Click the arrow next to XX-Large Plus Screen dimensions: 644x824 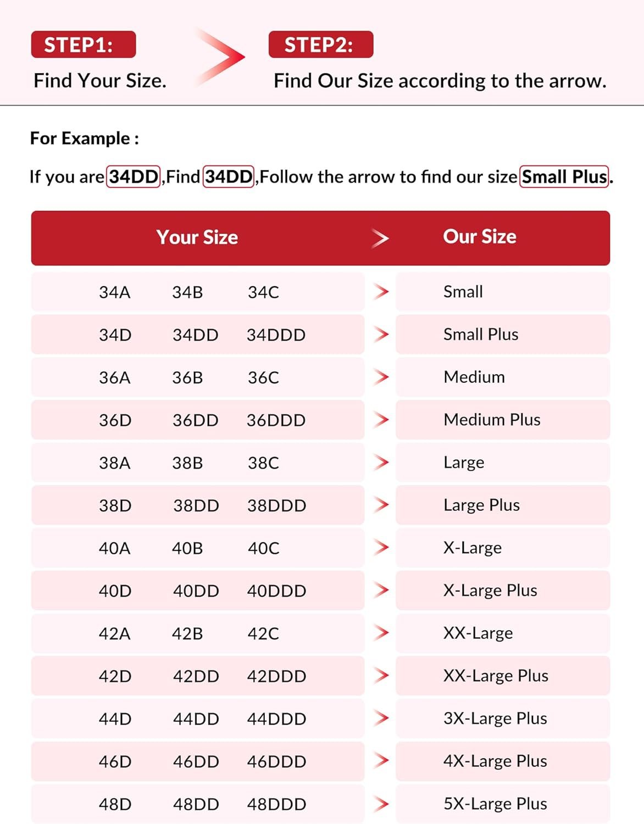(x=381, y=676)
